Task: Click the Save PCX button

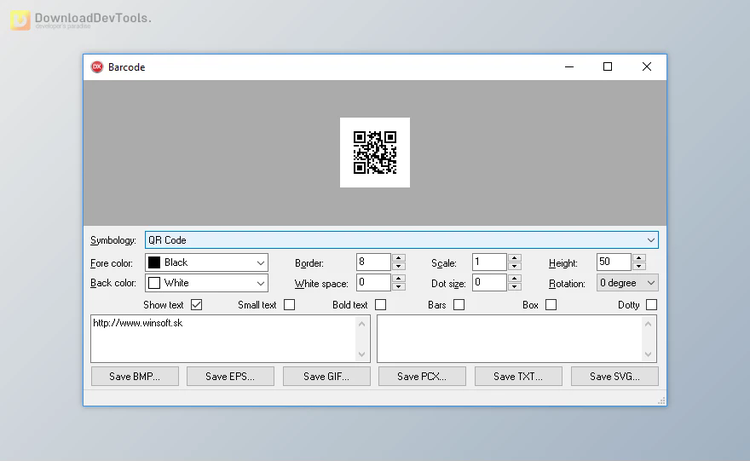Action: [x=422, y=376]
